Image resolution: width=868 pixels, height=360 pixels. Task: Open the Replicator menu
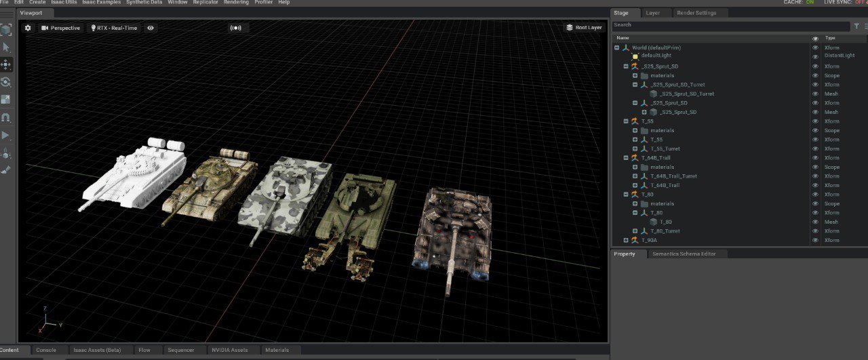click(205, 3)
